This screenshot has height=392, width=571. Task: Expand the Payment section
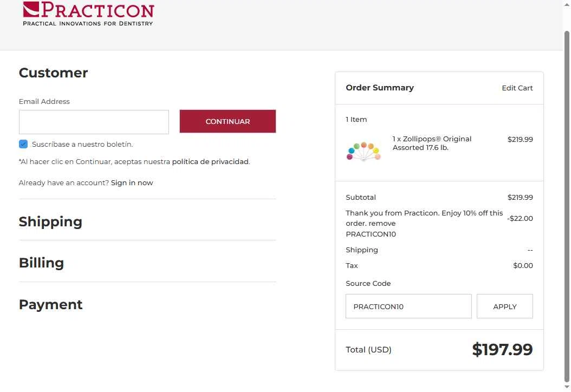pos(50,305)
